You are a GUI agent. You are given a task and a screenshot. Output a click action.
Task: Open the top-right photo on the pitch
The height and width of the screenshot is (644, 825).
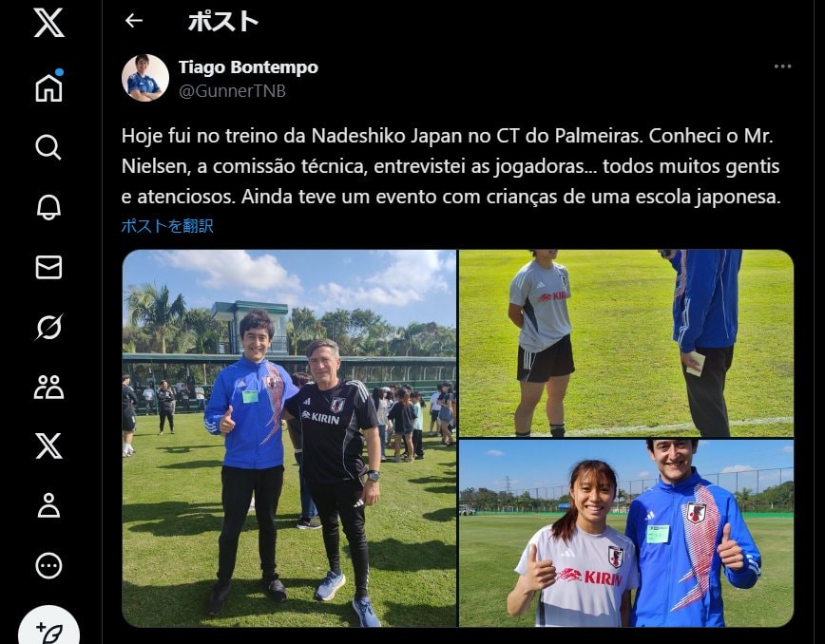[626, 343]
